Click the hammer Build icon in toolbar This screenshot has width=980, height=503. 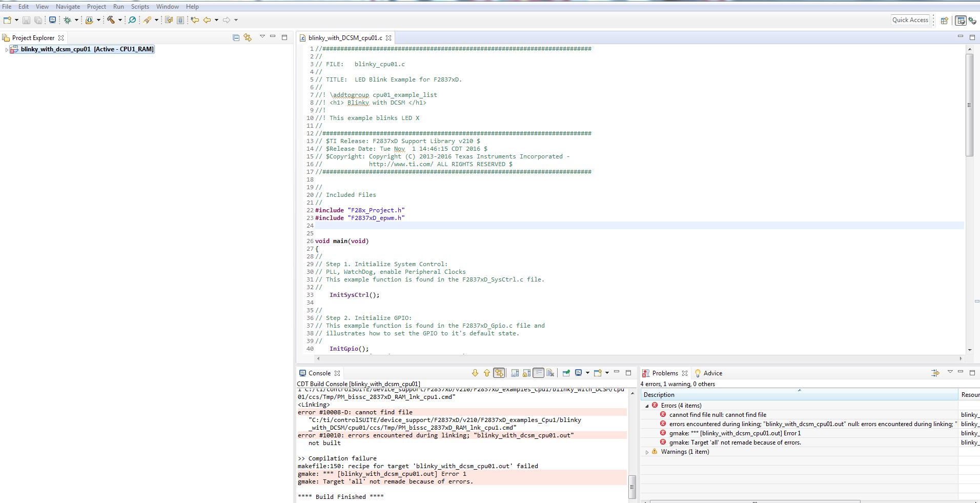[x=110, y=20]
